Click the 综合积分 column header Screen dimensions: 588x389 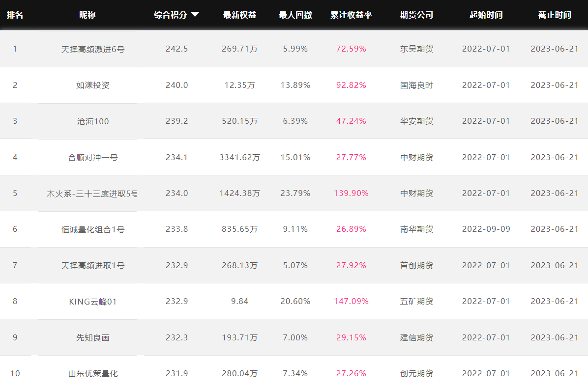[170, 15]
